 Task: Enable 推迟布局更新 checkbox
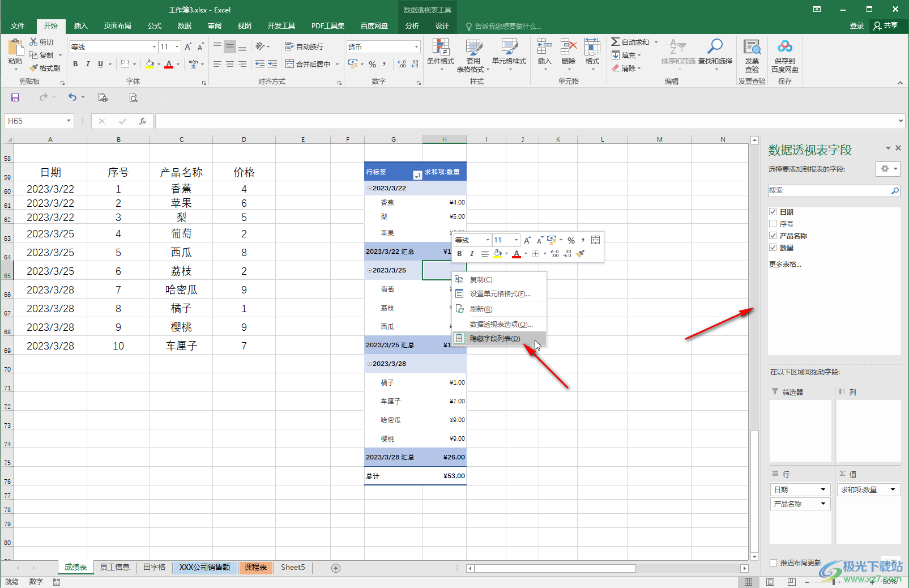(x=774, y=563)
